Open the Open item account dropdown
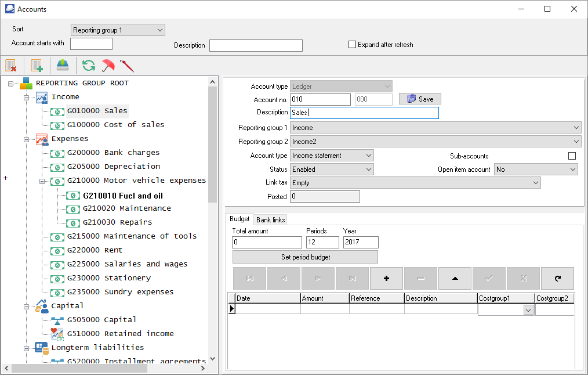This screenshot has height=375, width=588. coord(536,170)
